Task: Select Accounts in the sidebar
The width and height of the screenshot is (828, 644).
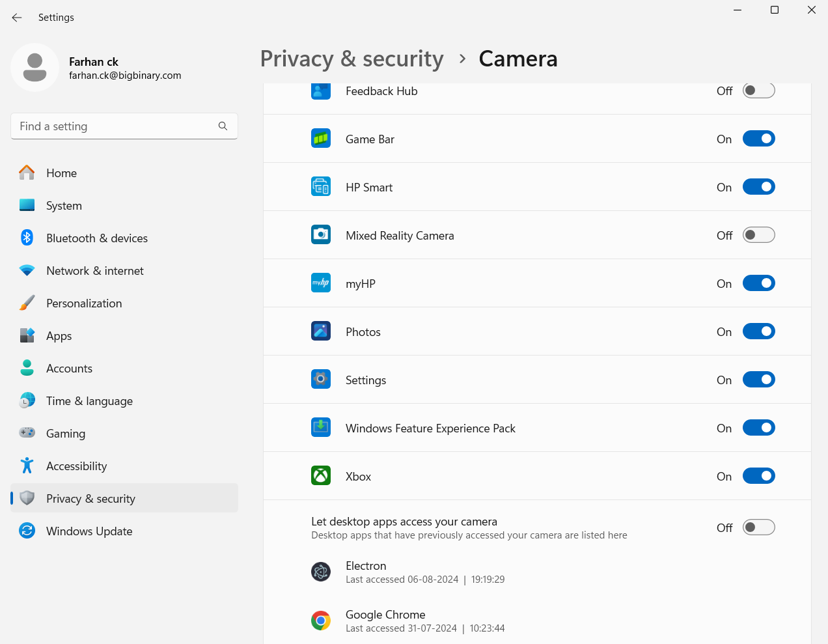Action: tap(69, 368)
